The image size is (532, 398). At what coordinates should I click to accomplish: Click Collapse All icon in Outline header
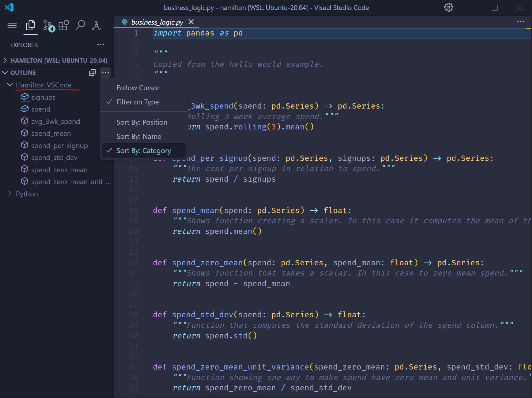tap(92, 73)
